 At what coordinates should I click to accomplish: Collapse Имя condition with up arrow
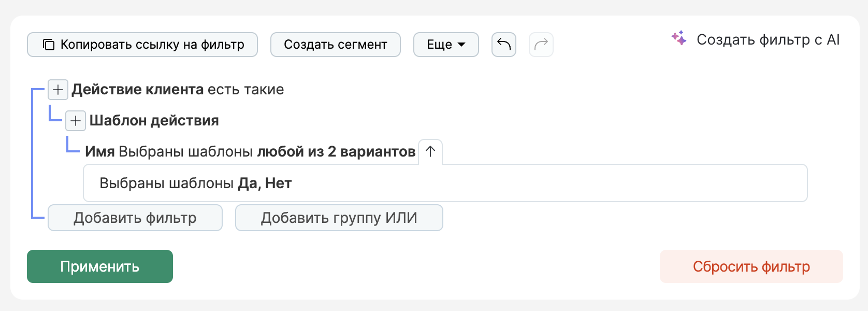coord(430,151)
